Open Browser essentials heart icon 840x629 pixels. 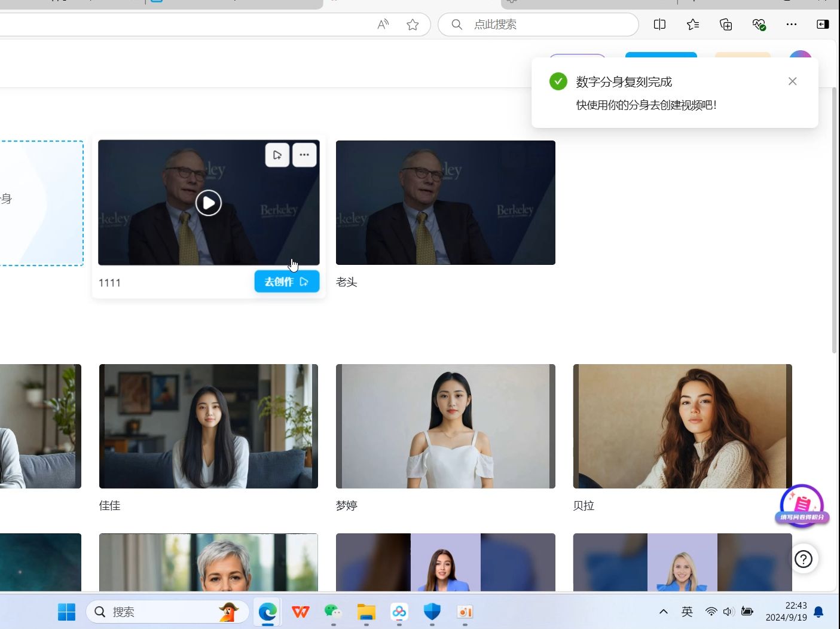click(x=759, y=25)
